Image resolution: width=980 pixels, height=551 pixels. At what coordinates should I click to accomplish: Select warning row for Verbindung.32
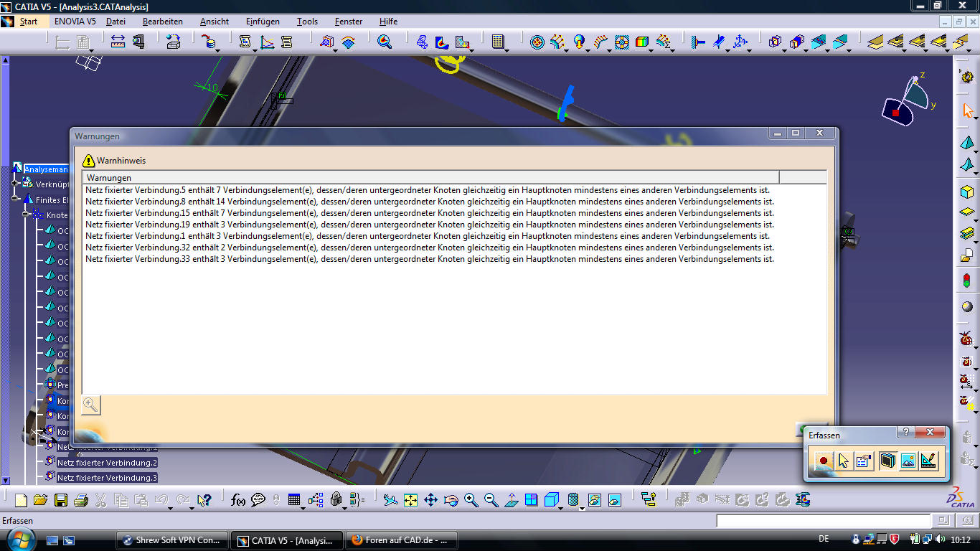[430, 248]
